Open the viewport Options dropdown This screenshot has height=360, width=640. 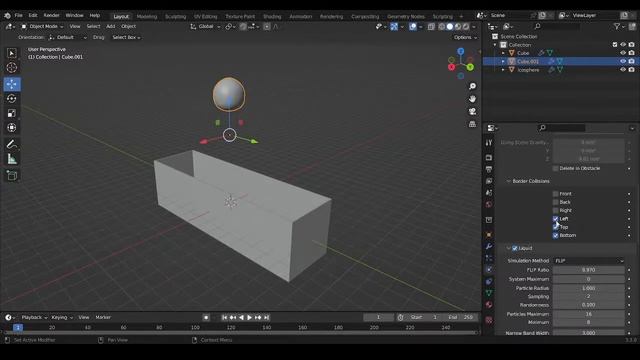click(x=465, y=37)
